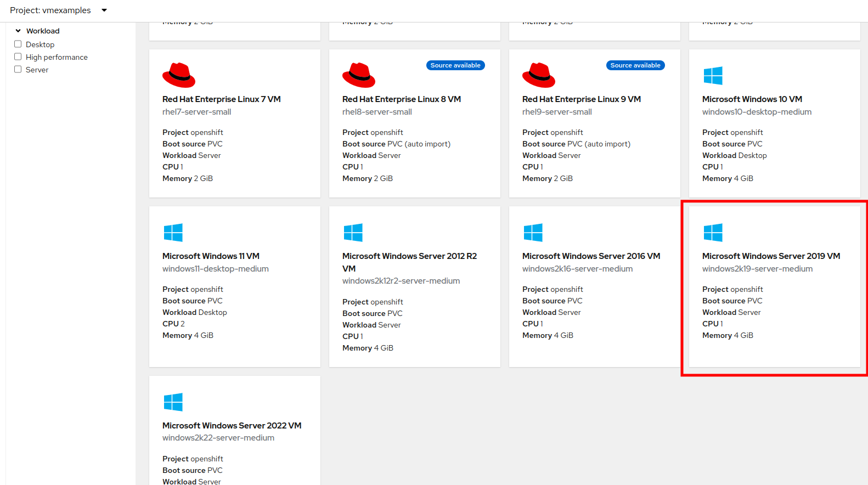
Task: Click Boot source PVC (auto import) on RHEL 9
Action: coord(576,144)
